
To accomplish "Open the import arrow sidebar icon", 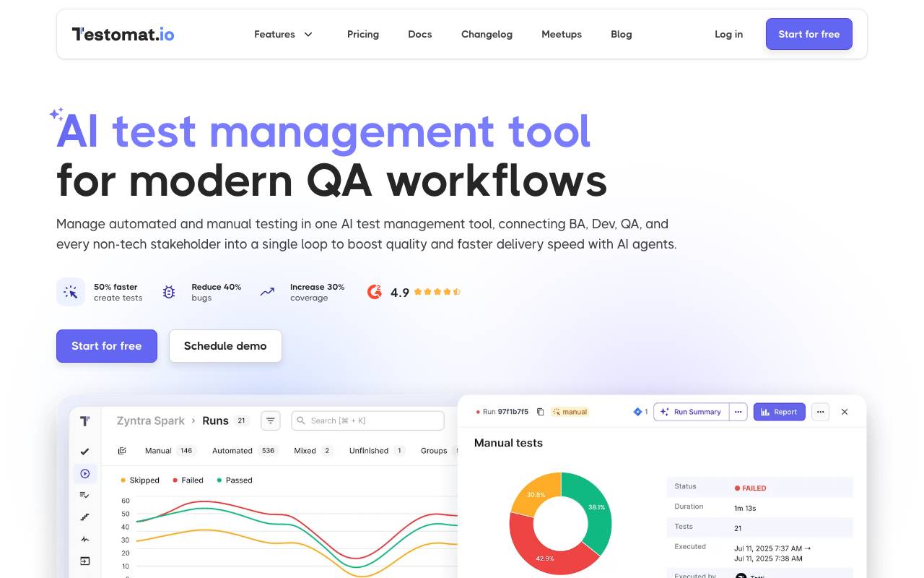I will [84, 561].
